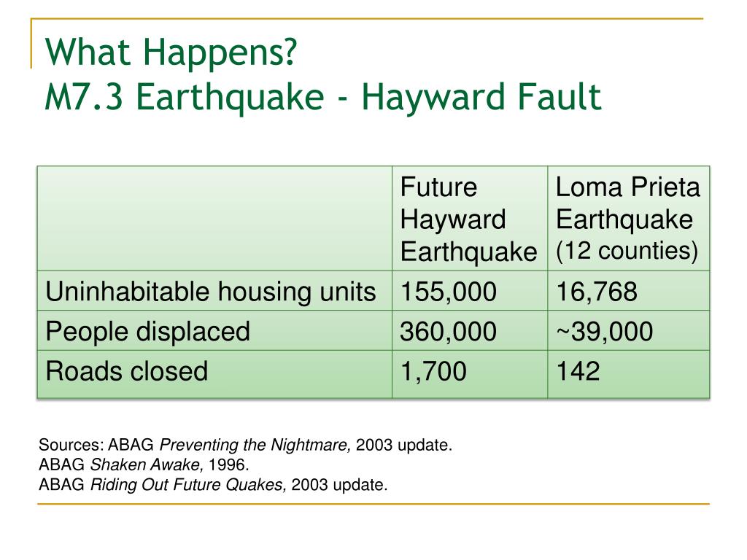Click the 'Sources: ABAG' text
747x560 pixels.
pyautogui.click(x=96, y=445)
